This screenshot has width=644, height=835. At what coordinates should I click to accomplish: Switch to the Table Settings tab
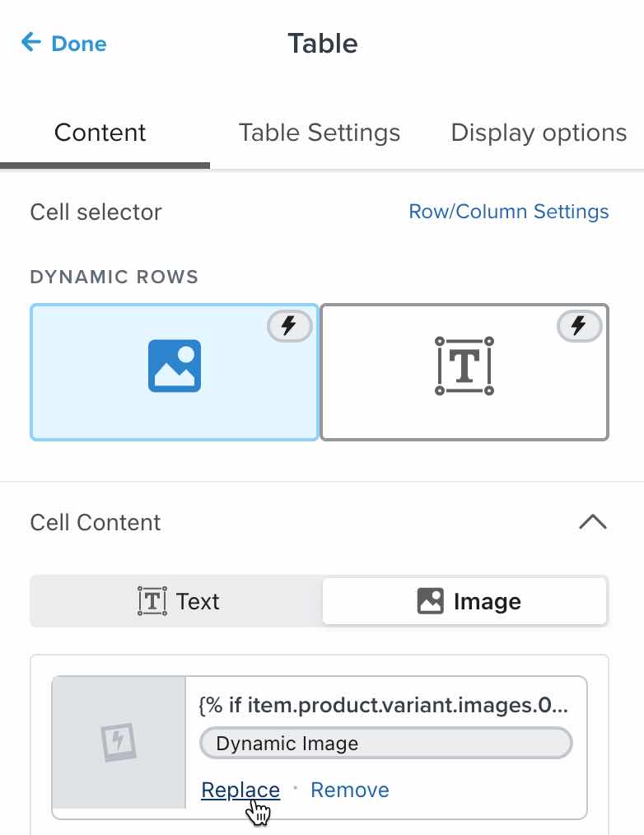coord(319,132)
